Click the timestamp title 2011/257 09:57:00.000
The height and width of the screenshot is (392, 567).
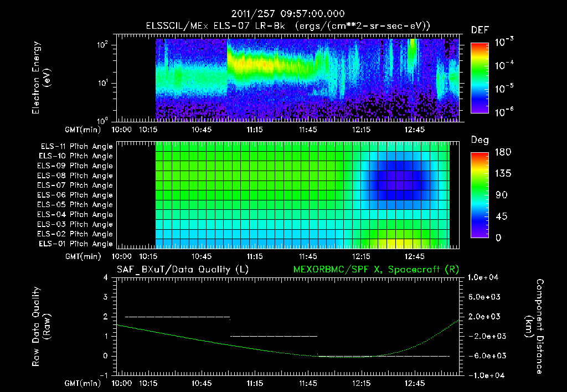click(x=288, y=14)
